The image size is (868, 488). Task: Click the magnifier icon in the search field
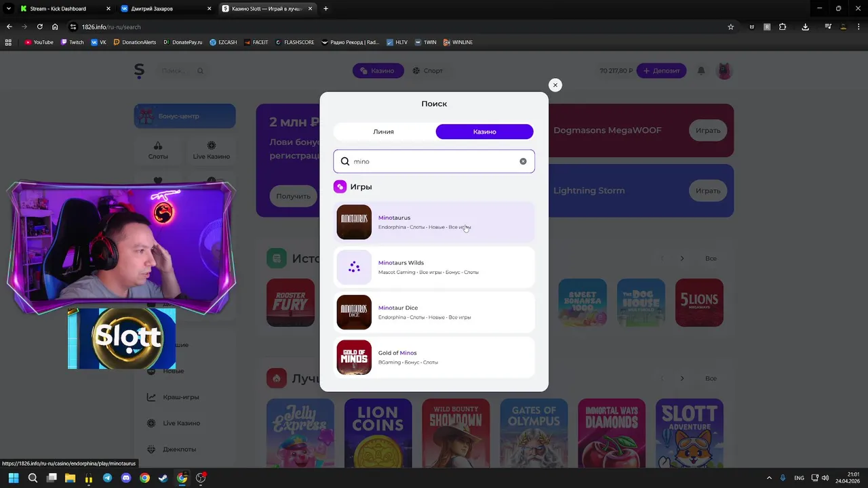click(x=345, y=161)
